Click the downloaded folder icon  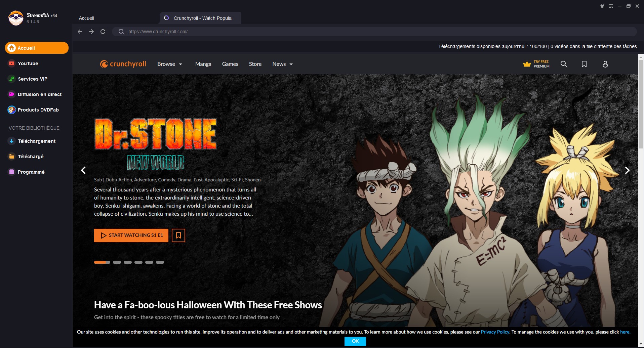pos(12,157)
